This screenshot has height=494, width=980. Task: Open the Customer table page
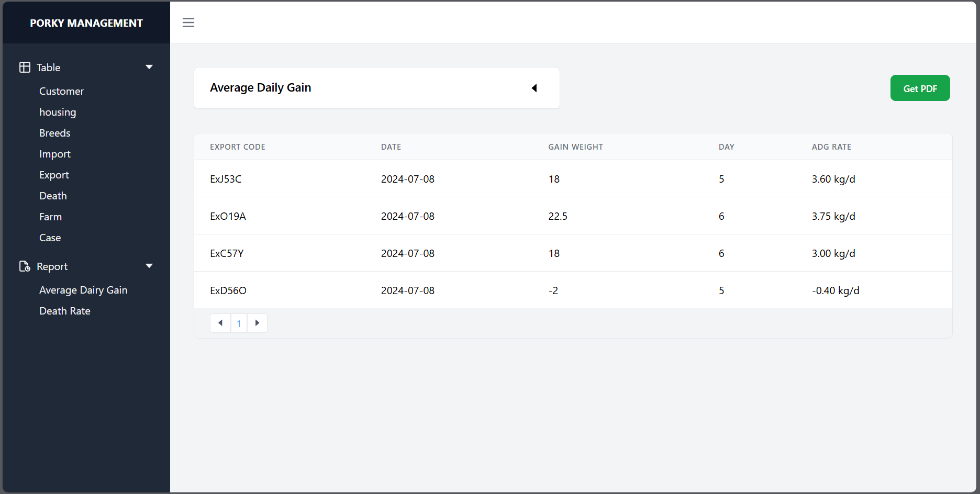(x=61, y=91)
